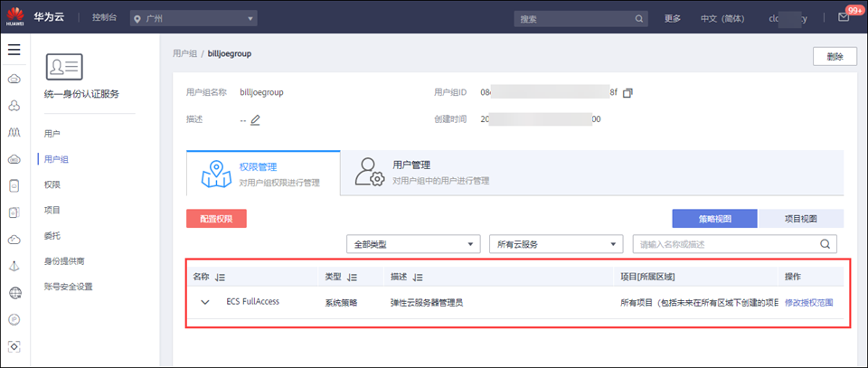This screenshot has height=368, width=868.
Task: Select 身份提供商 in the left menu
Action: [x=64, y=261]
